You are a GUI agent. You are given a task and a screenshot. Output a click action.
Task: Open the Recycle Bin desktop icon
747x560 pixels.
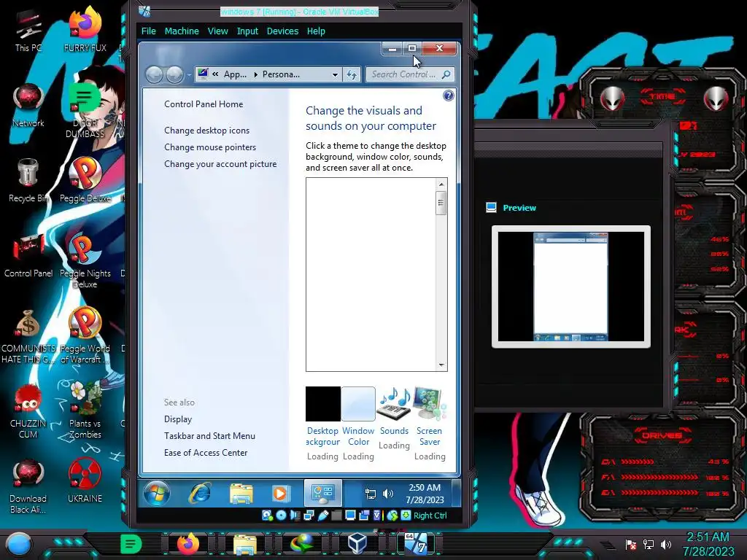click(x=28, y=180)
